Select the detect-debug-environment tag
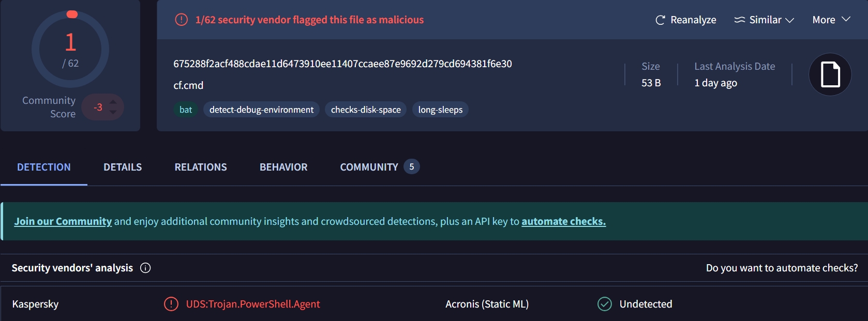The image size is (868, 321). point(261,110)
